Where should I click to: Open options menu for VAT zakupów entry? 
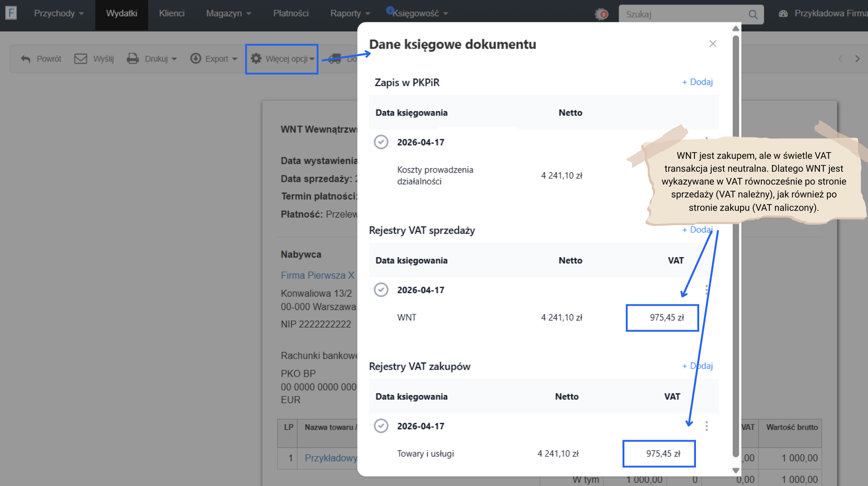tap(706, 426)
